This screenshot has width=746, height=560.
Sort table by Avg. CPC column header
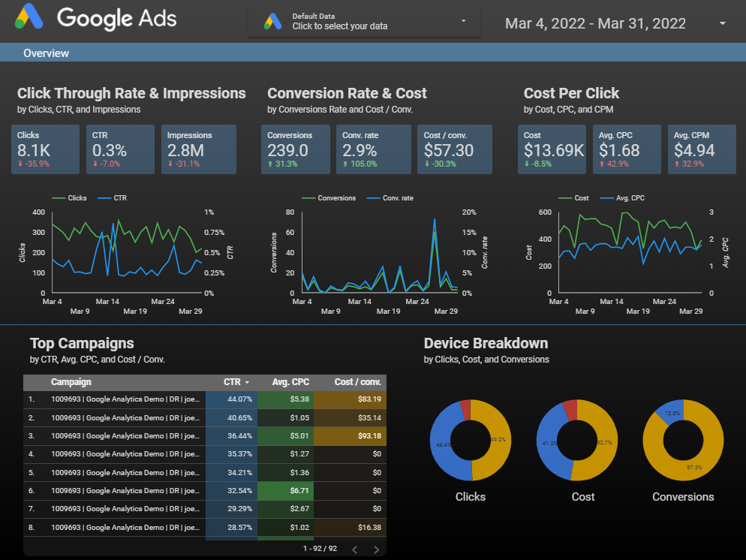(290, 382)
